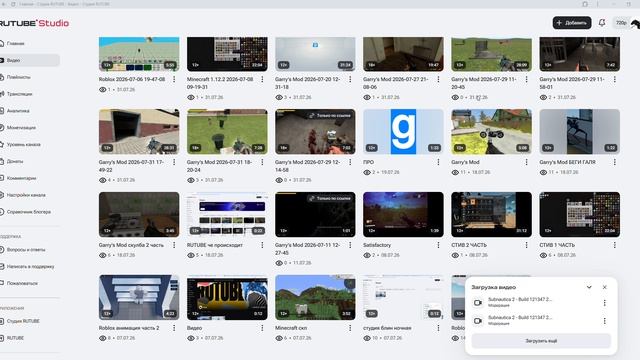
Task: Open the blue g logo ПРО thumbnail
Action: 403,131
